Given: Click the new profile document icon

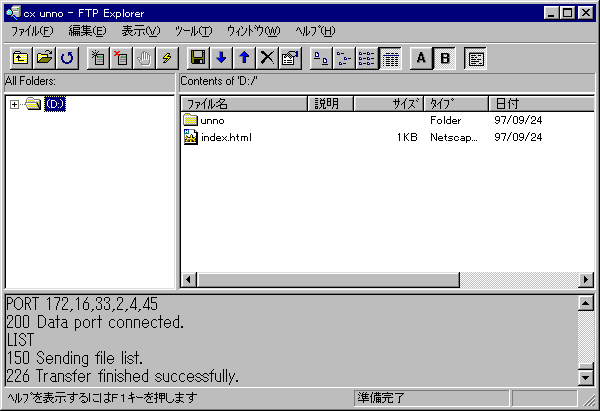Looking at the screenshot, I should [98, 58].
